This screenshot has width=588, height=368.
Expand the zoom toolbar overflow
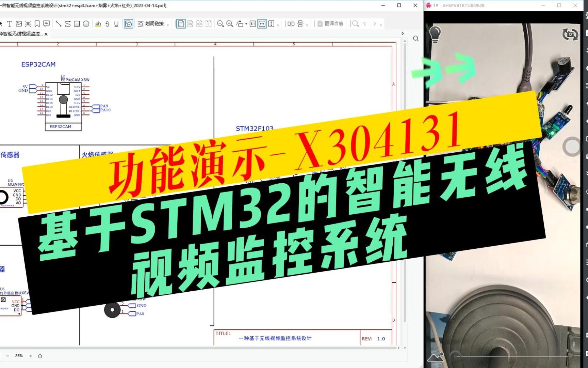(278, 25)
